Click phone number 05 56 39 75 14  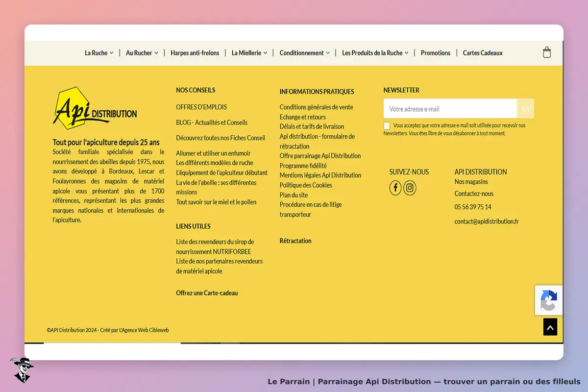click(473, 207)
